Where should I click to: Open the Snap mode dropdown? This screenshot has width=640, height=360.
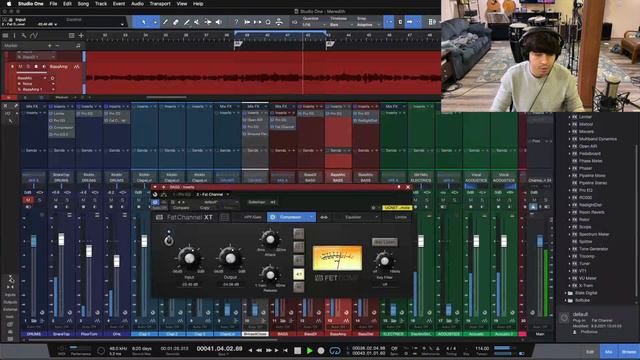pyautogui.click(x=367, y=25)
